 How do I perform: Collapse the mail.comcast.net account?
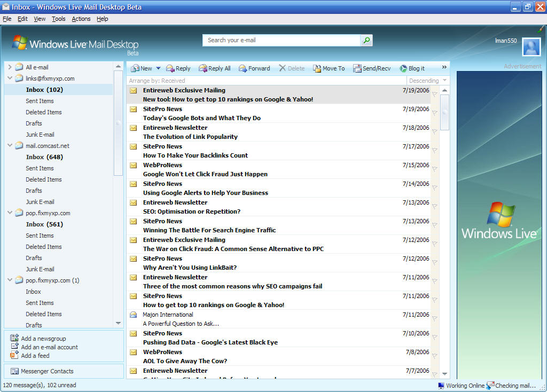tap(10, 145)
